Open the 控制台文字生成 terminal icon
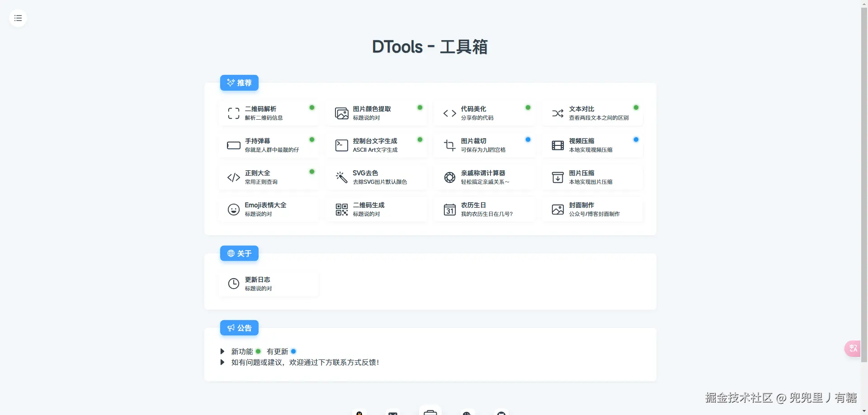Screen dimensions: 868x415 pos(342,145)
